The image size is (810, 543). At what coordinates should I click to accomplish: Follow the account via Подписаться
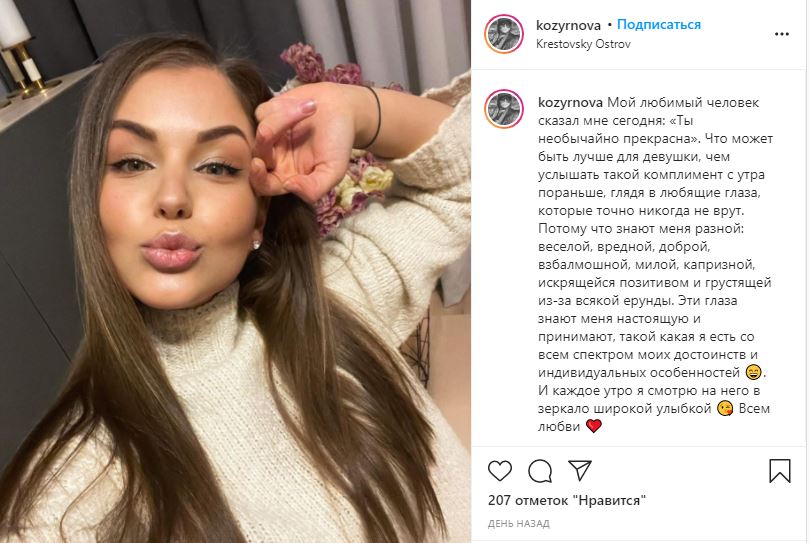tap(659, 24)
